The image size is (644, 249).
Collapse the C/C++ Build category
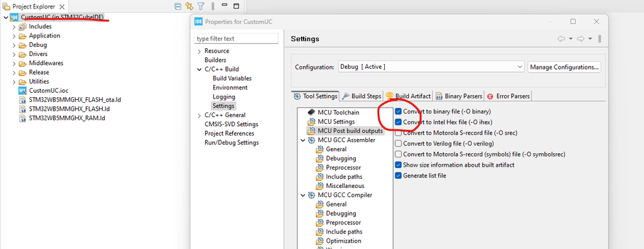[x=199, y=69]
